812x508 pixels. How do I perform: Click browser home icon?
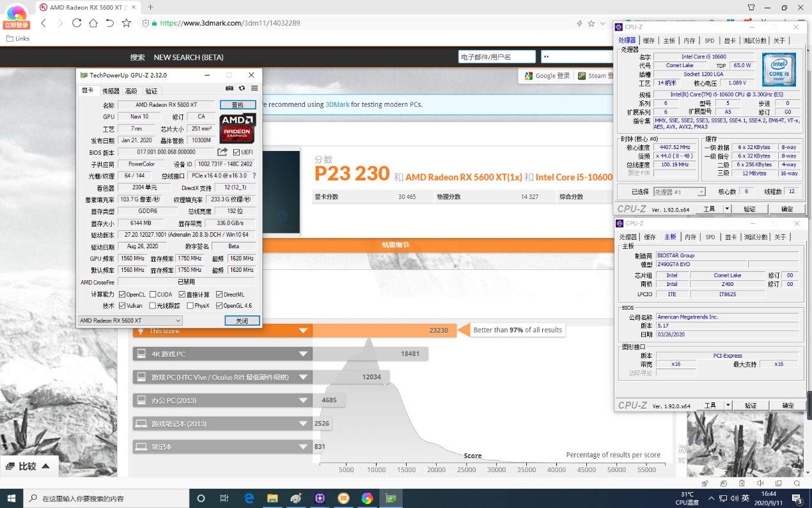(93, 23)
